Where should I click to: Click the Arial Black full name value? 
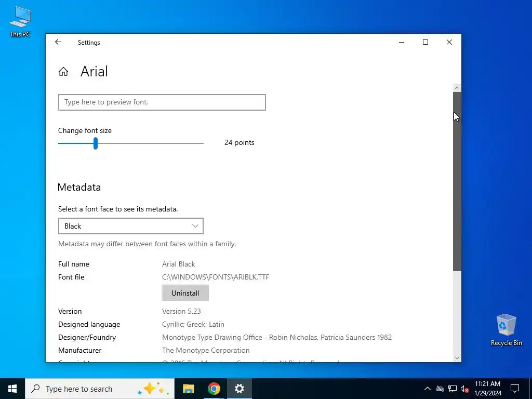[x=179, y=264]
